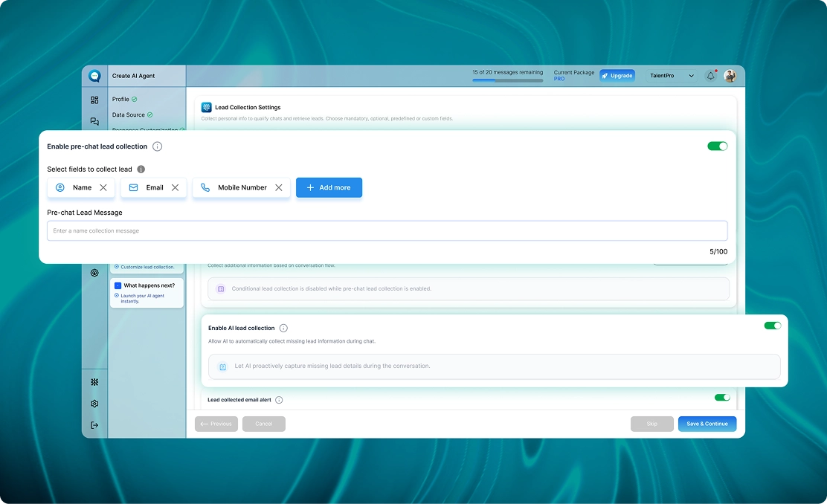The height and width of the screenshot is (504, 827).
Task: Click Save & Continue button
Action: click(x=707, y=424)
